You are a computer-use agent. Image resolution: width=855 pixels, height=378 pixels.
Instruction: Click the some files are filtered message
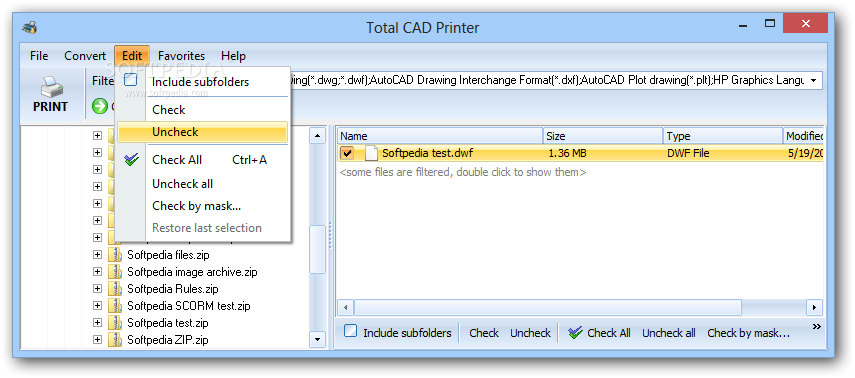click(x=462, y=172)
